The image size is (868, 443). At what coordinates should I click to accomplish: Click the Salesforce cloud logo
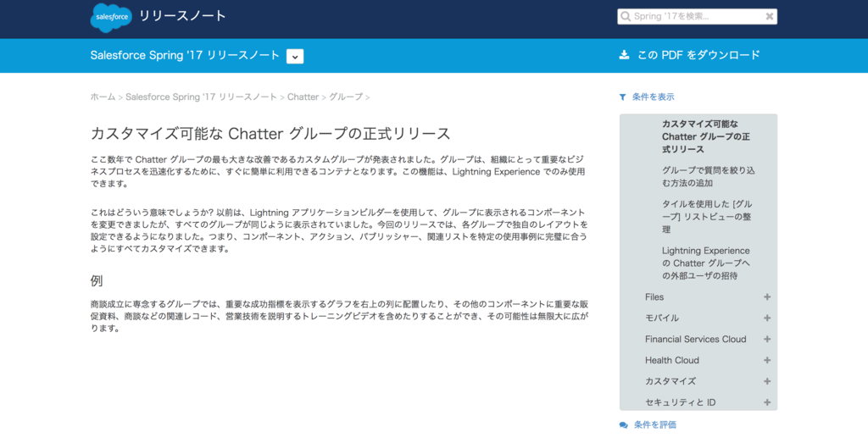(111, 18)
